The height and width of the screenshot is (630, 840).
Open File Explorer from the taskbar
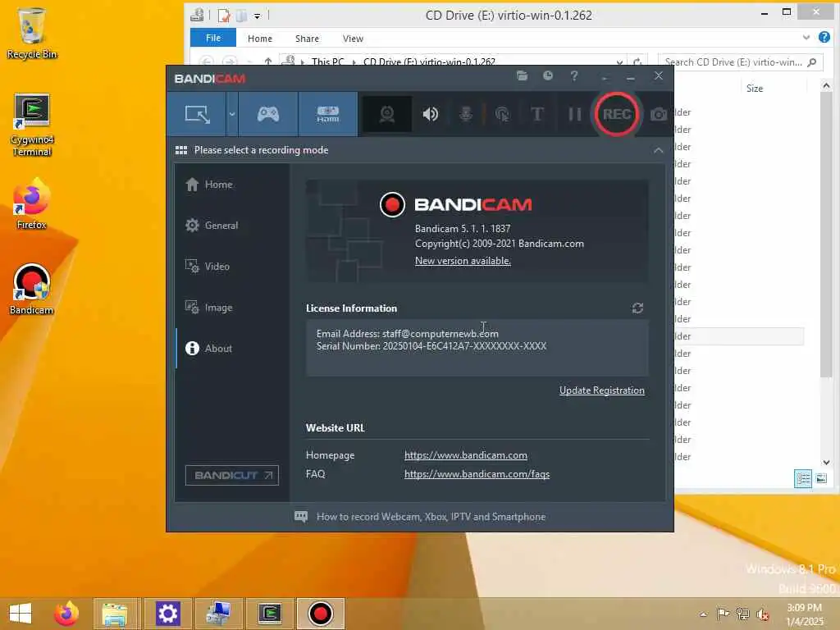click(x=115, y=614)
